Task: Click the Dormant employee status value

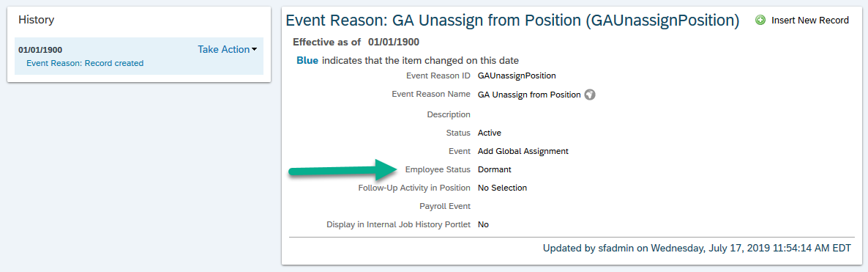Action: (494, 169)
